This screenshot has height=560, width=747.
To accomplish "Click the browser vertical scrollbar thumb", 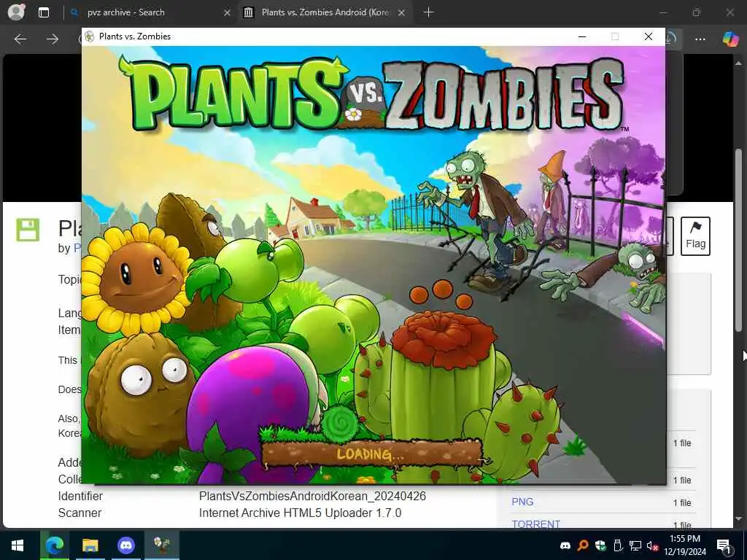I will coord(738,241).
